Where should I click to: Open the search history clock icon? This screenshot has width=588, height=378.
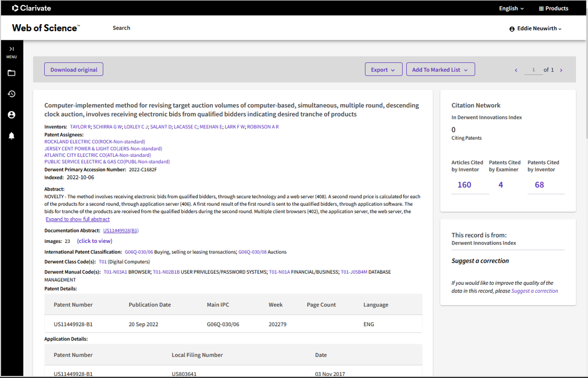pyautogui.click(x=12, y=94)
